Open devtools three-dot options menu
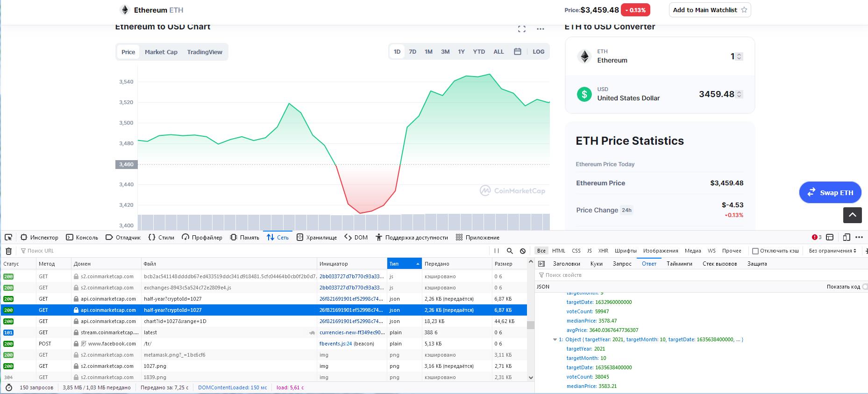The image size is (868, 394). click(x=859, y=237)
